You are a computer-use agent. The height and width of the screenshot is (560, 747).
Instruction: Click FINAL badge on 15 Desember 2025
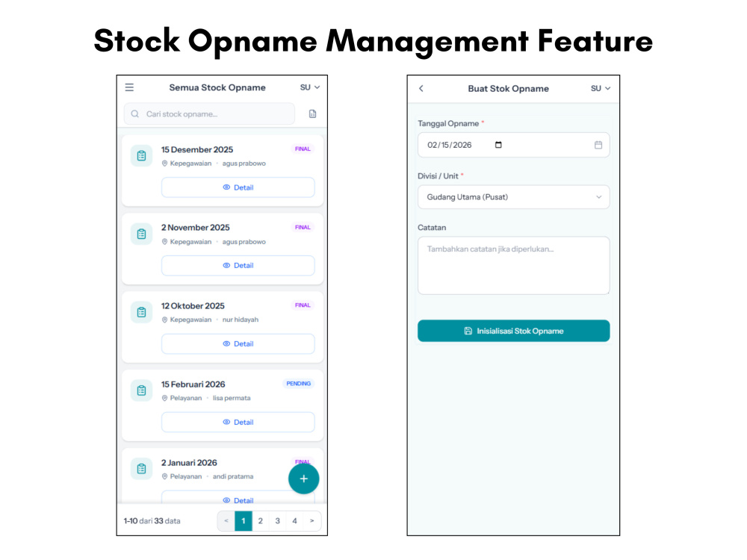coord(303,149)
